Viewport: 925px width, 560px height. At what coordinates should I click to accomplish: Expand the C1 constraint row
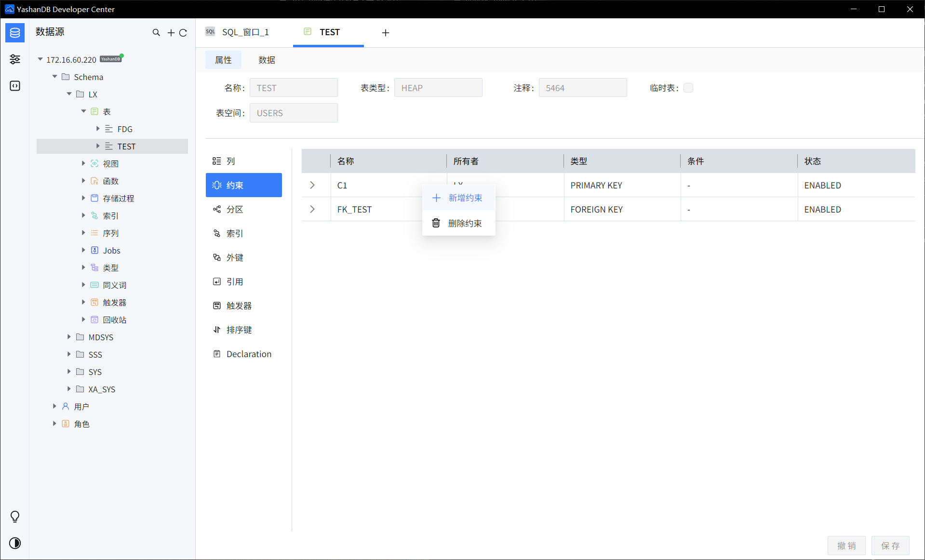312,185
